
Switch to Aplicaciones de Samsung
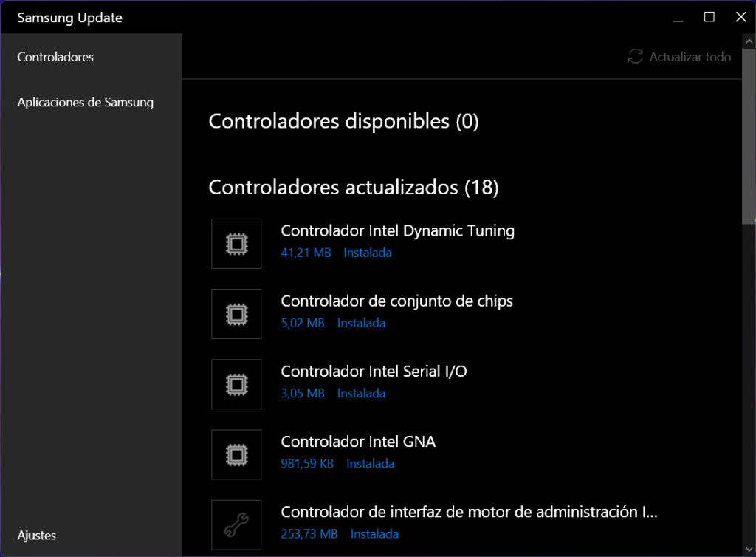point(86,102)
